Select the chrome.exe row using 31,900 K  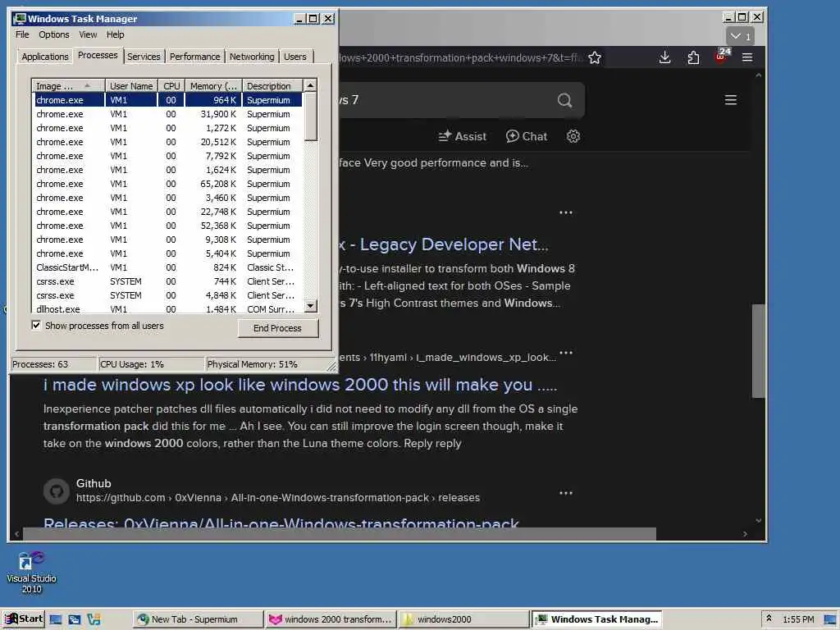click(x=168, y=114)
